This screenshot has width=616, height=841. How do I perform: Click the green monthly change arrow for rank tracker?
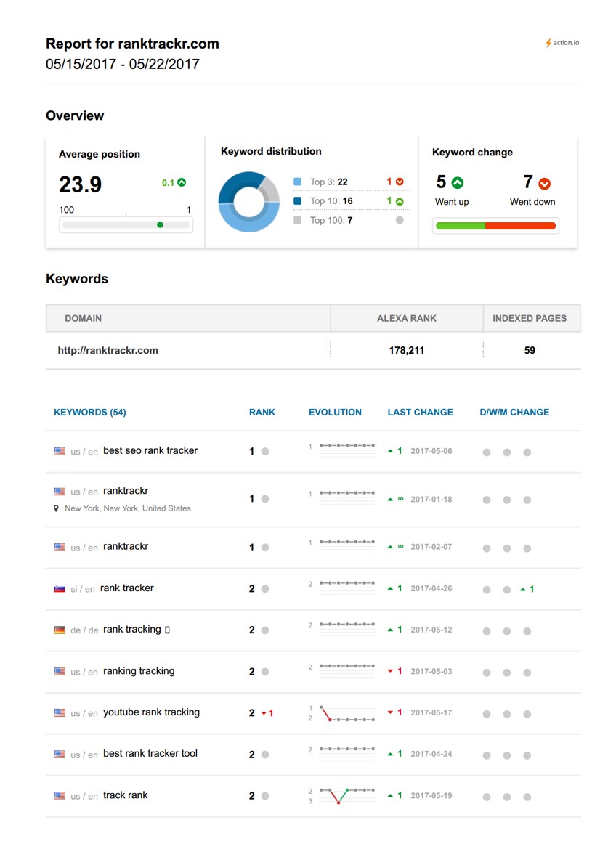522,590
